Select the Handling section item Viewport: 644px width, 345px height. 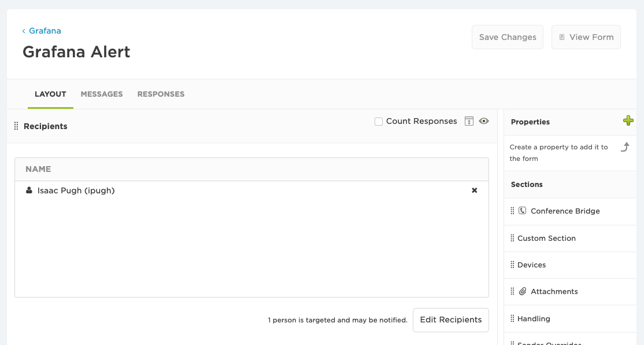(570, 319)
